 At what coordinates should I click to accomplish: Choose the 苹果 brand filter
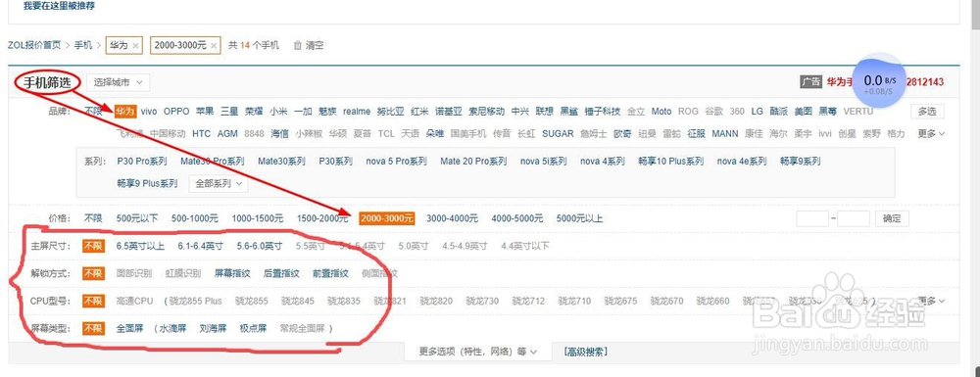(x=205, y=112)
